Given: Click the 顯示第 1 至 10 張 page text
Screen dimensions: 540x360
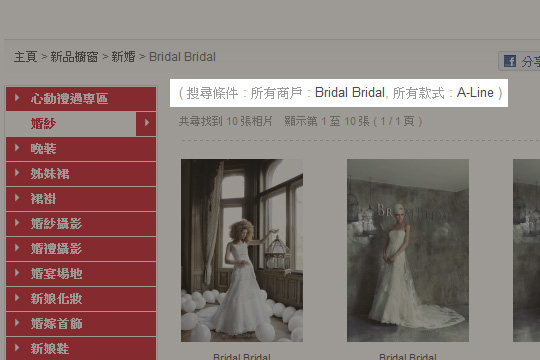Looking at the screenshot, I should point(327,121).
